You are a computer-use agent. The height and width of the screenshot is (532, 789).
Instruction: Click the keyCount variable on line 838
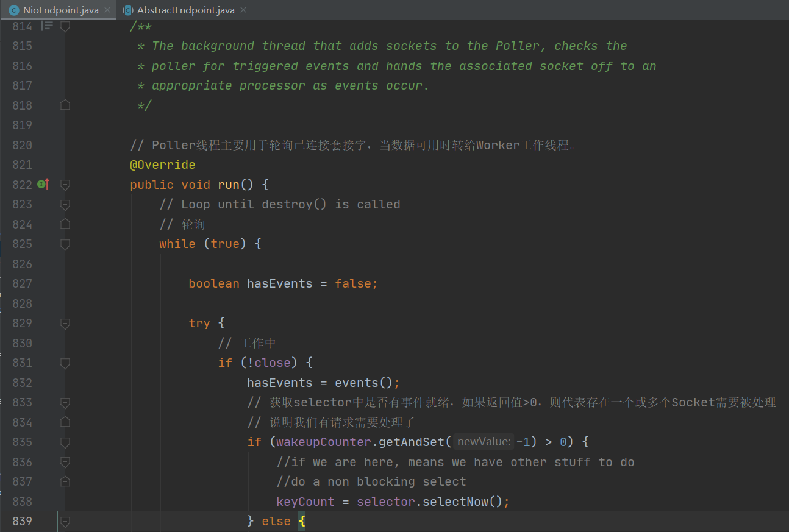tap(305, 502)
